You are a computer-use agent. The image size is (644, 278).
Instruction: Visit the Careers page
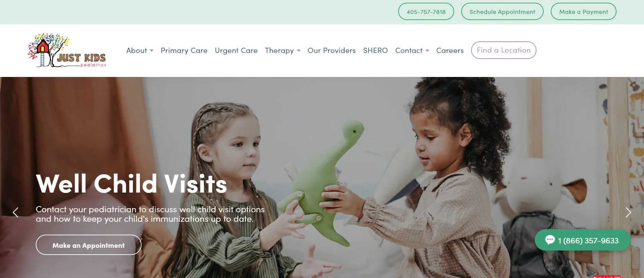click(450, 50)
